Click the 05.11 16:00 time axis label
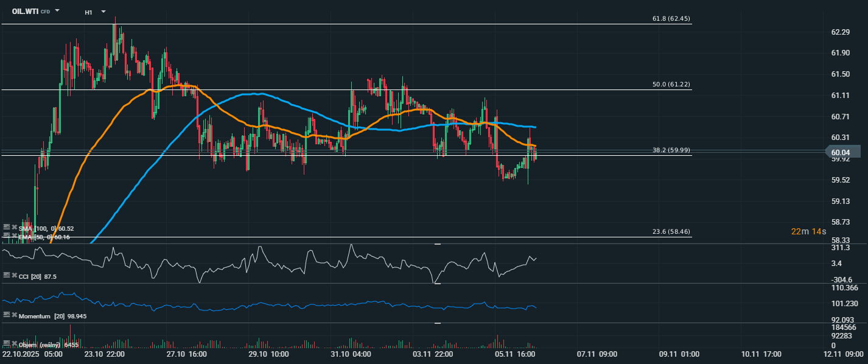This screenshot has height=364, width=868. pyautogui.click(x=516, y=354)
